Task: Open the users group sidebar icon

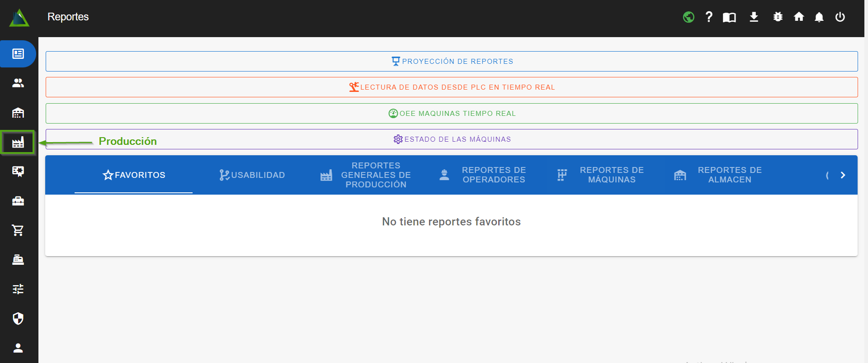Action: tap(18, 83)
